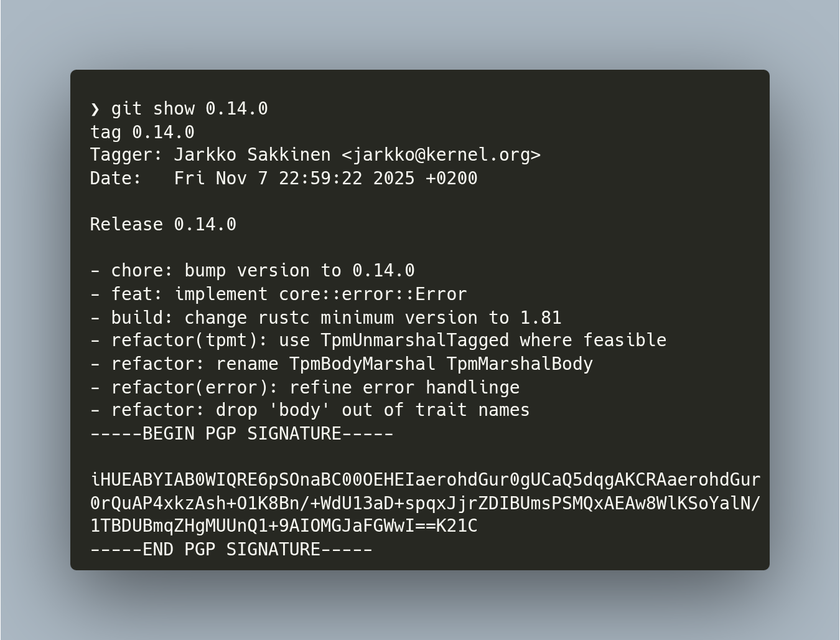This screenshot has width=840, height=640.
Task: Click the 'build: change rustc minimum version' entry
Action: click(x=325, y=318)
